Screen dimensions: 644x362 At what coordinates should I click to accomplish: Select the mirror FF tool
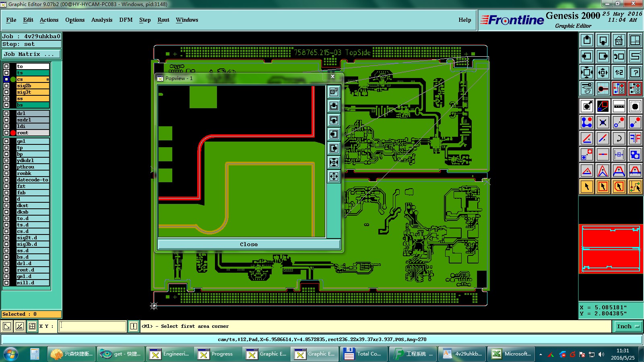pos(635,138)
